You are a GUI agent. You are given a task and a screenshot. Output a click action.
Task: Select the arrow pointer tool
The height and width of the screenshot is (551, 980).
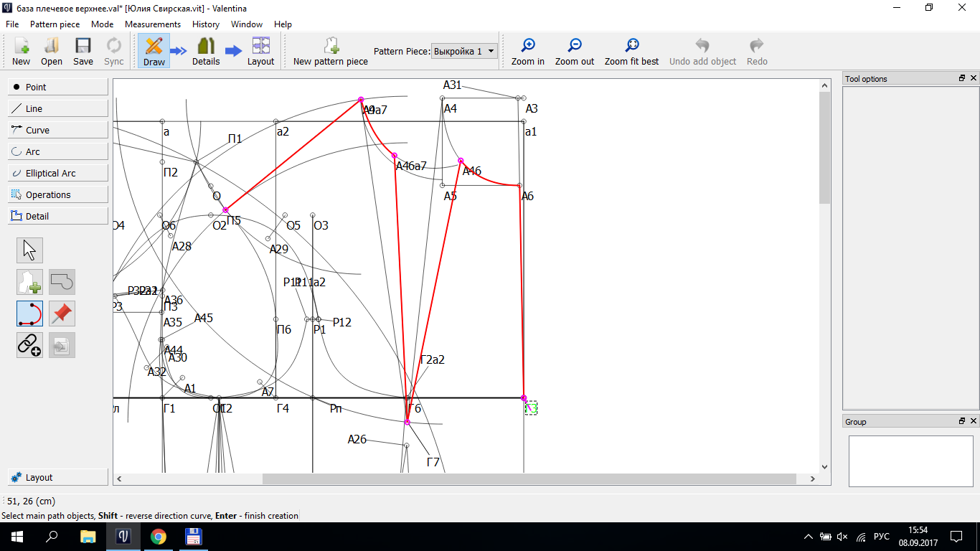click(29, 250)
